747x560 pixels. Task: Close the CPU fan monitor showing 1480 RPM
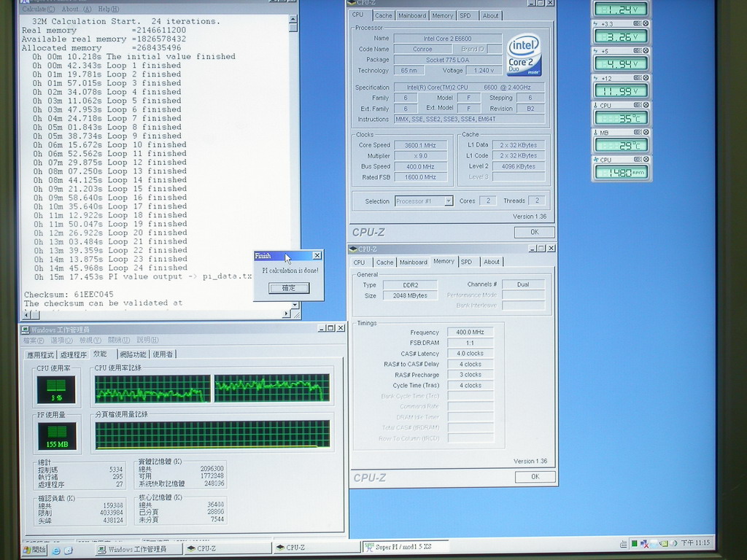click(x=646, y=159)
